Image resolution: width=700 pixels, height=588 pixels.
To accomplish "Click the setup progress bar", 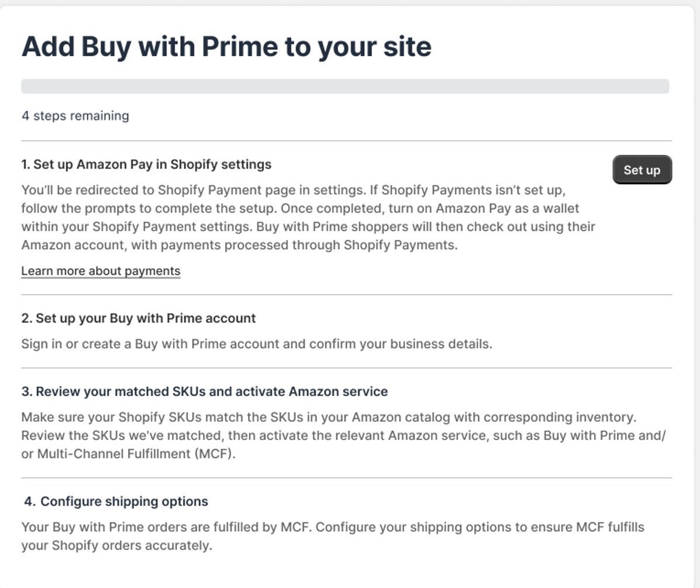I will point(345,87).
